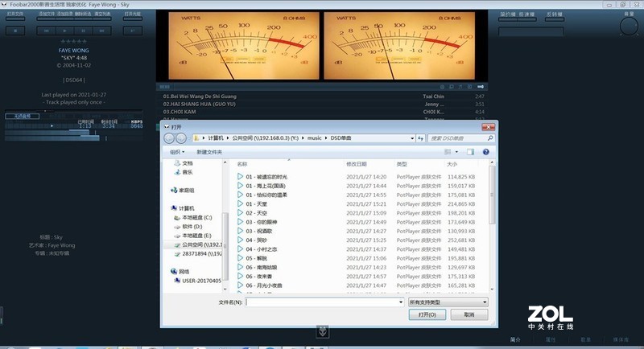Screen dimensions: 644x349
Task: Click 打开光驱 open disc drive button
Action: tap(133, 14)
